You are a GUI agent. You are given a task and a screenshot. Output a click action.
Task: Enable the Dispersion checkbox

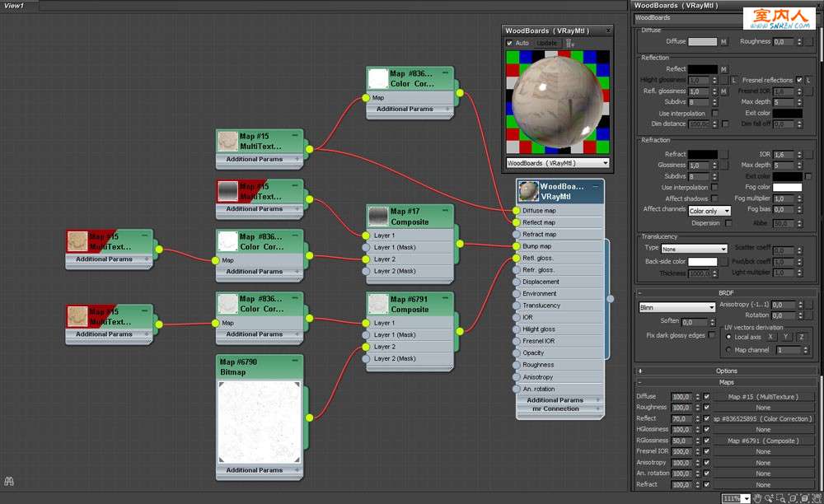coord(728,223)
